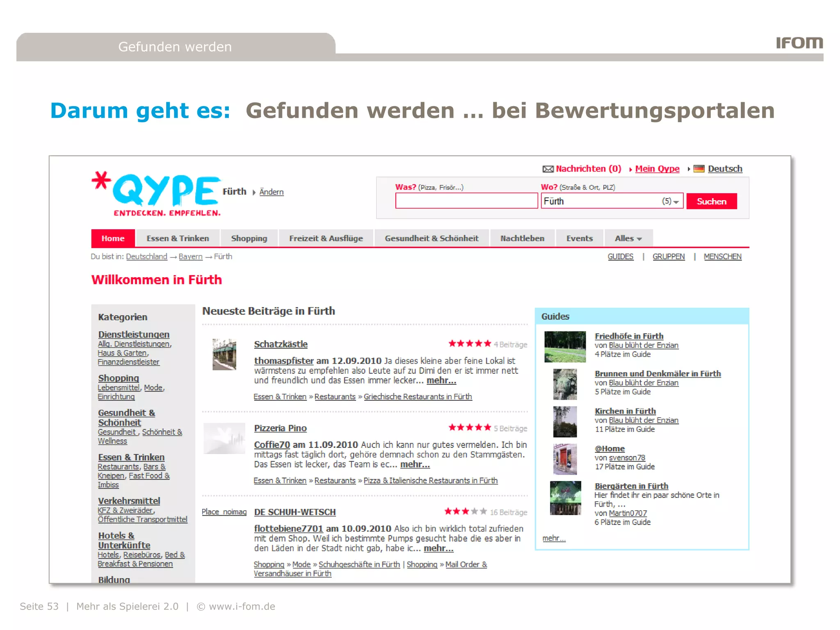Viewport: 840px width, 630px height.
Task: Open the Essen & Trinken tab
Action: click(x=178, y=238)
